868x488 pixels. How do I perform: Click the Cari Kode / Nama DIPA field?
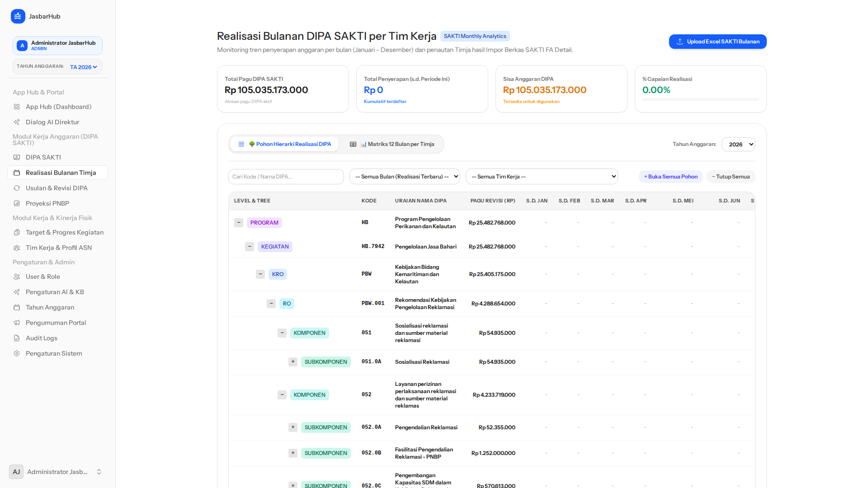point(286,177)
